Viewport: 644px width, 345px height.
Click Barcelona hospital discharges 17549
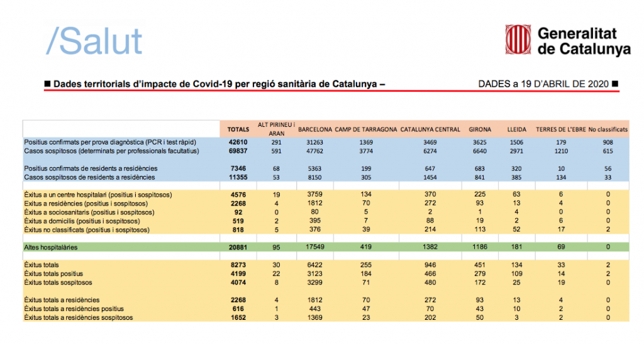click(x=315, y=247)
